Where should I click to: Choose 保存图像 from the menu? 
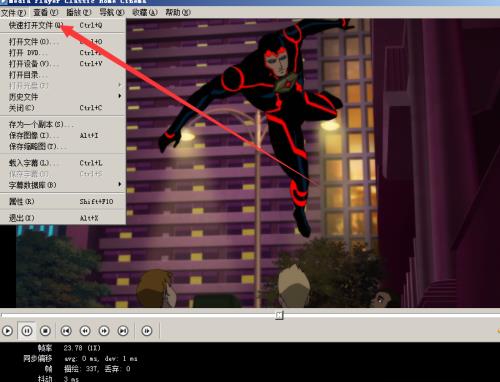[x=63, y=135]
